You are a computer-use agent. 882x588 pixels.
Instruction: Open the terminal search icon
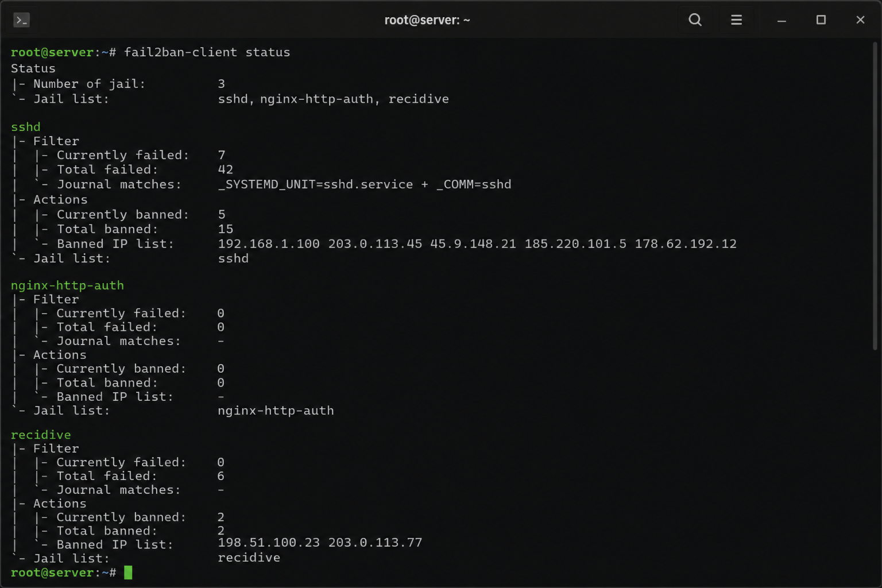coord(695,20)
